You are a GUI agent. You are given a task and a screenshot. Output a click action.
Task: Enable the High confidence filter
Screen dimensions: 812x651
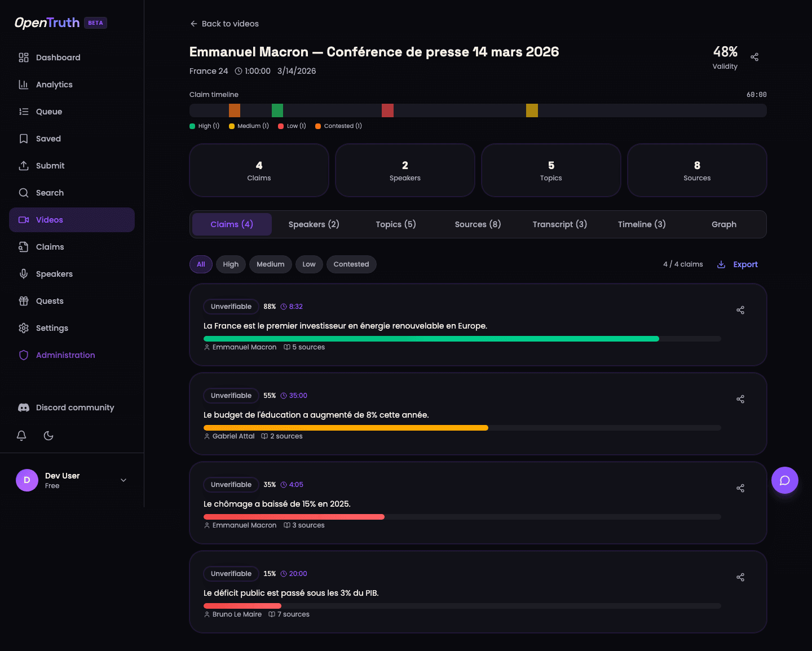pos(231,264)
